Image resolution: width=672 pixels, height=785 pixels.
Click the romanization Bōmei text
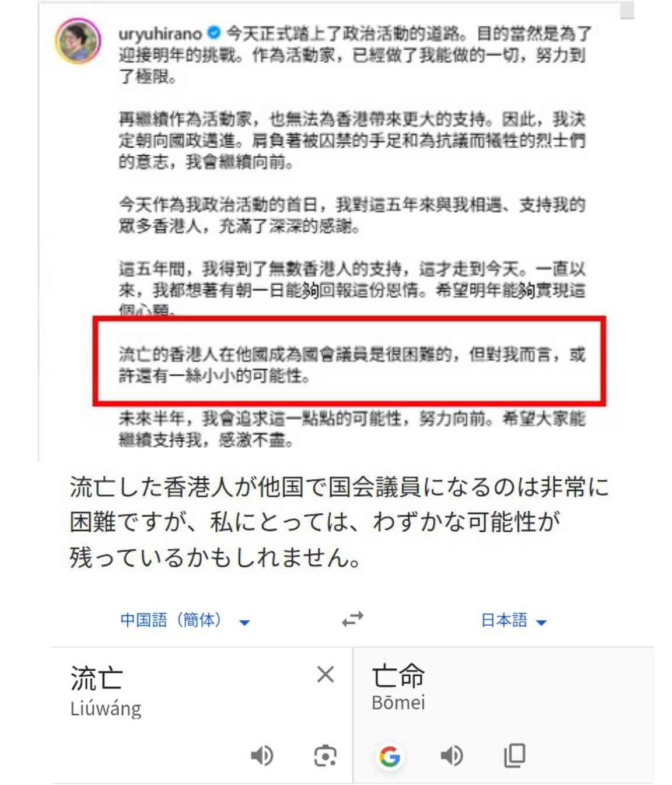click(398, 702)
